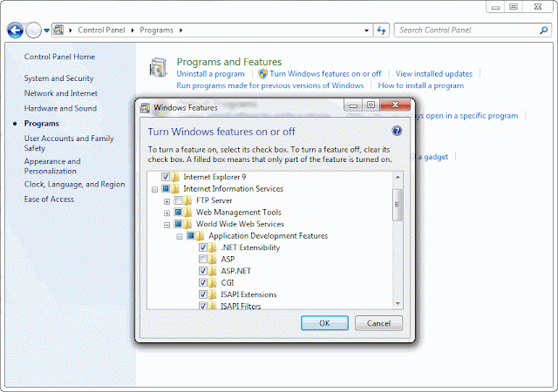Click the Programs and Features heading link
The width and height of the screenshot is (558, 392).
(x=229, y=62)
